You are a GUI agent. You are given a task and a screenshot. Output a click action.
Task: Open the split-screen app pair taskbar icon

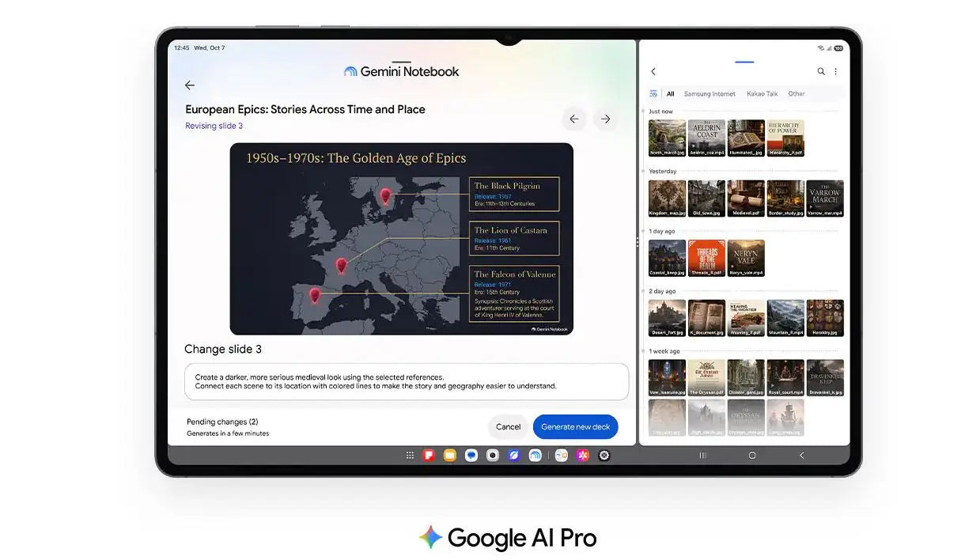[562, 455]
